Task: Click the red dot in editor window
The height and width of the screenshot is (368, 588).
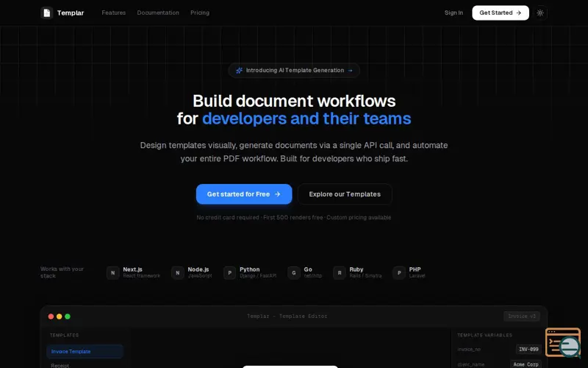Action: point(51,316)
